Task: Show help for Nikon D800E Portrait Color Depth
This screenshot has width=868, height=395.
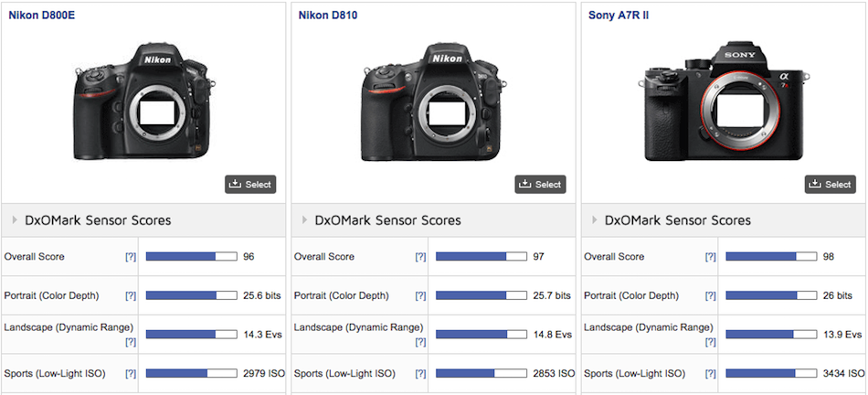Action: (x=131, y=296)
